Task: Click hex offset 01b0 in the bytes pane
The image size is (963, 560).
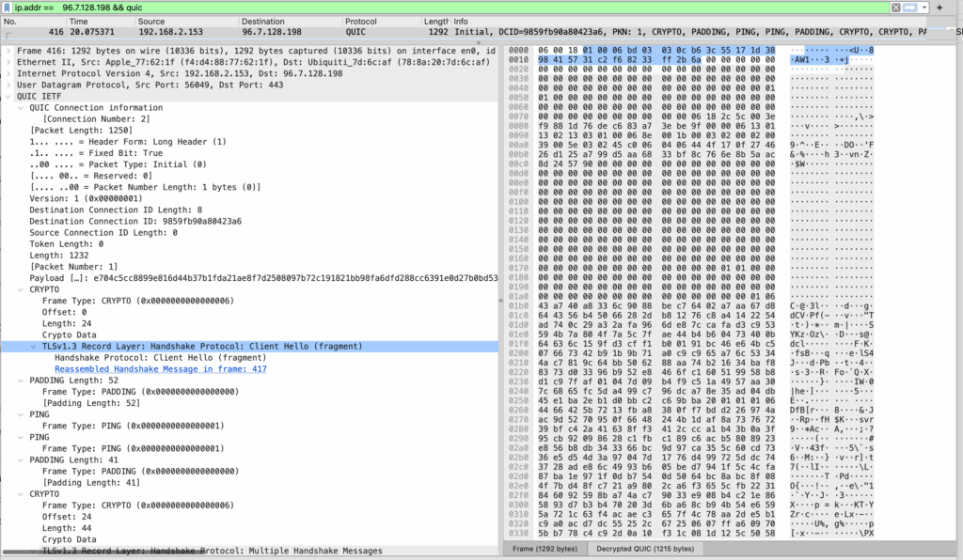Action: click(x=518, y=306)
